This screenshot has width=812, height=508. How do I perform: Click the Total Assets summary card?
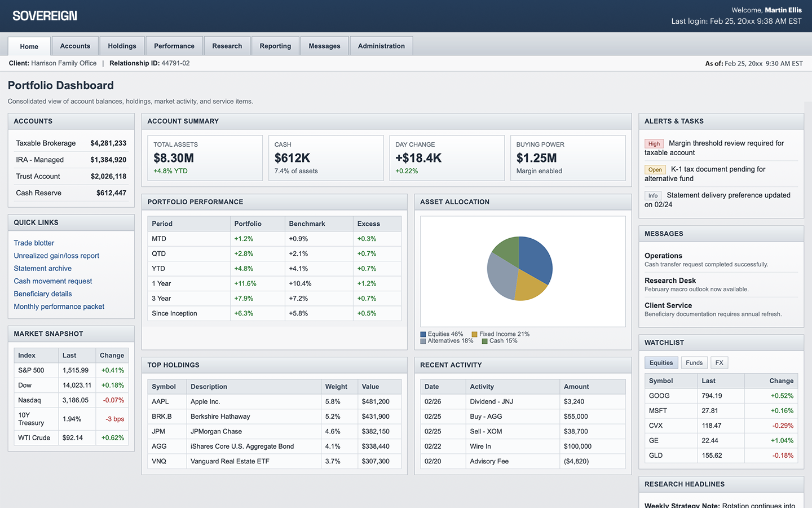205,158
